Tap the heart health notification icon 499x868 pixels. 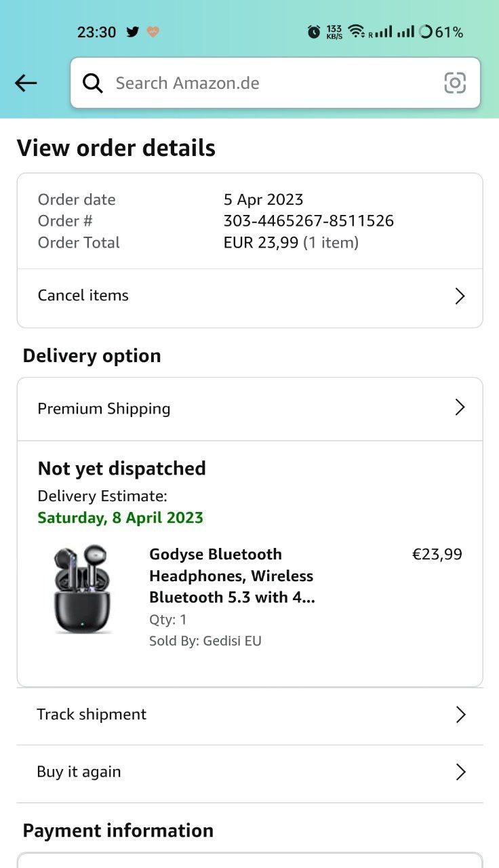[153, 32]
